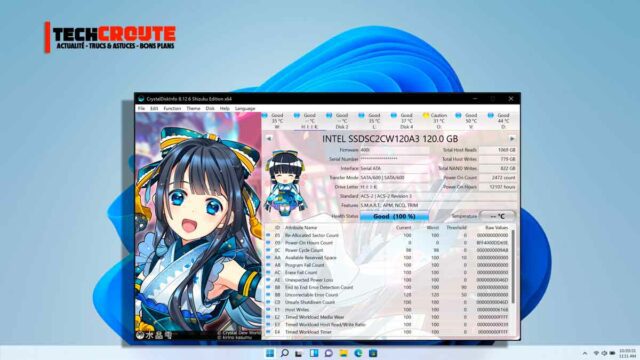Open the Help menu
The image size is (640, 360).
[224, 109]
